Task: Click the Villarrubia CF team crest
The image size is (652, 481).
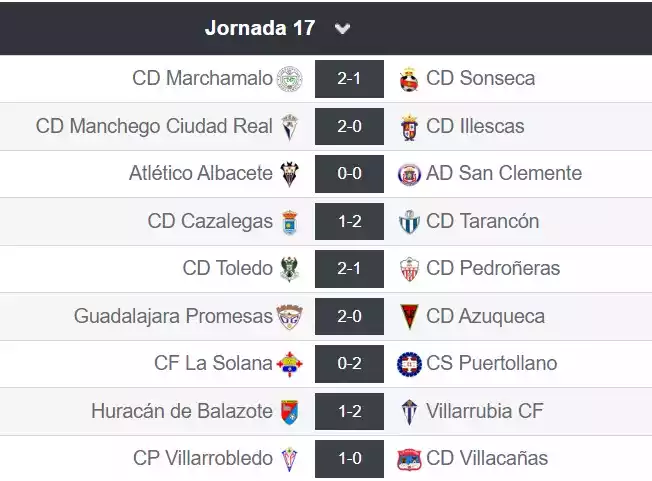Action: pos(409,412)
